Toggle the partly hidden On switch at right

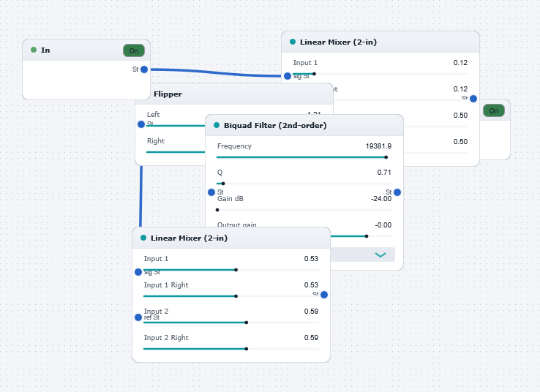tap(493, 111)
